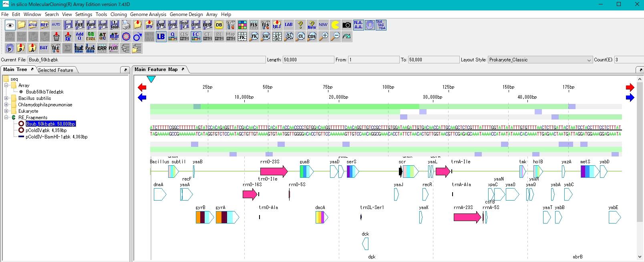Image resolution: width=644 pixels, height=262 pixels.
Task: Click the color palette grid icon
Action: pos(242,25)
